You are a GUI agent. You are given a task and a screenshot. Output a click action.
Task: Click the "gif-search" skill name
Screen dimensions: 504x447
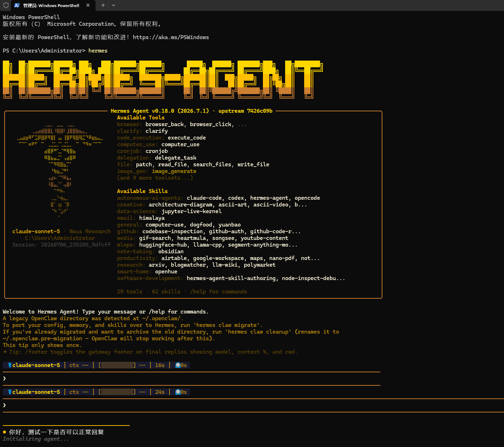coord(155,238)
